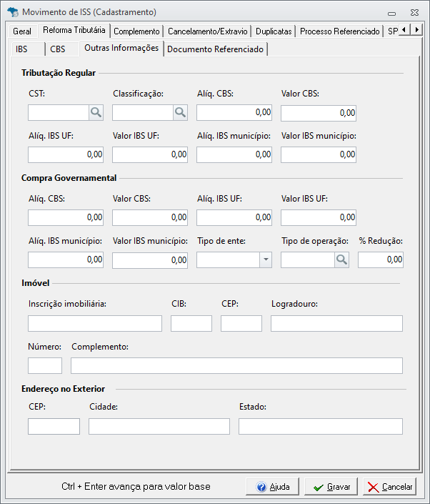Open the Complemento tab

[x=136, y=31]
